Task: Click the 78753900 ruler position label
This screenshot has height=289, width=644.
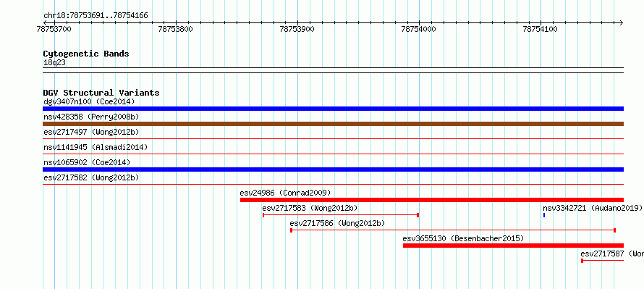Action: tap(297, 29)
